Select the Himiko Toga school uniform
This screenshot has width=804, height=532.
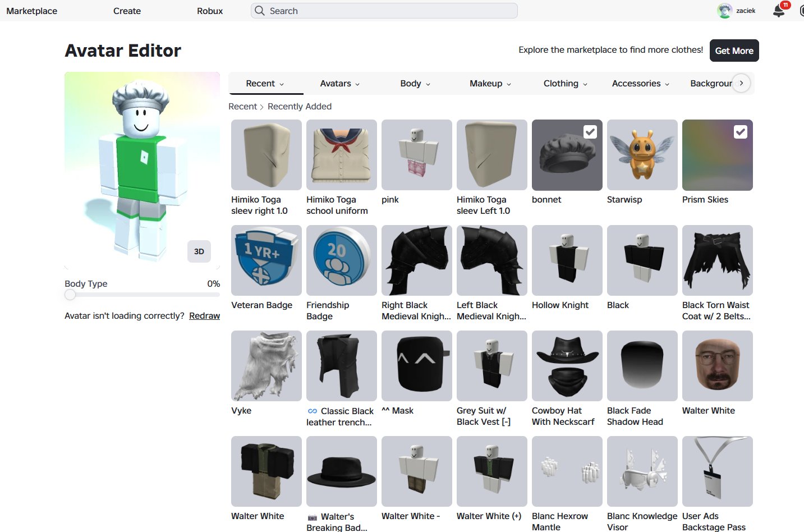point(342,155)
